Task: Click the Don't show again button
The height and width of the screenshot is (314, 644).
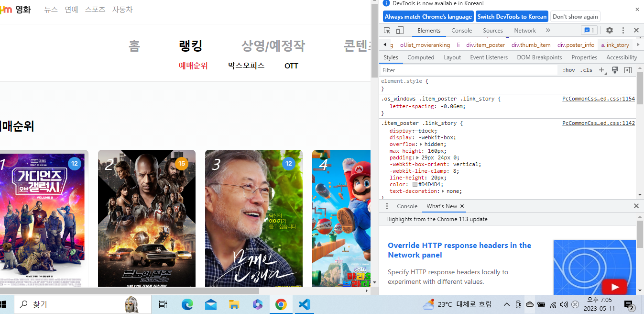Action: tap(575, 16)
